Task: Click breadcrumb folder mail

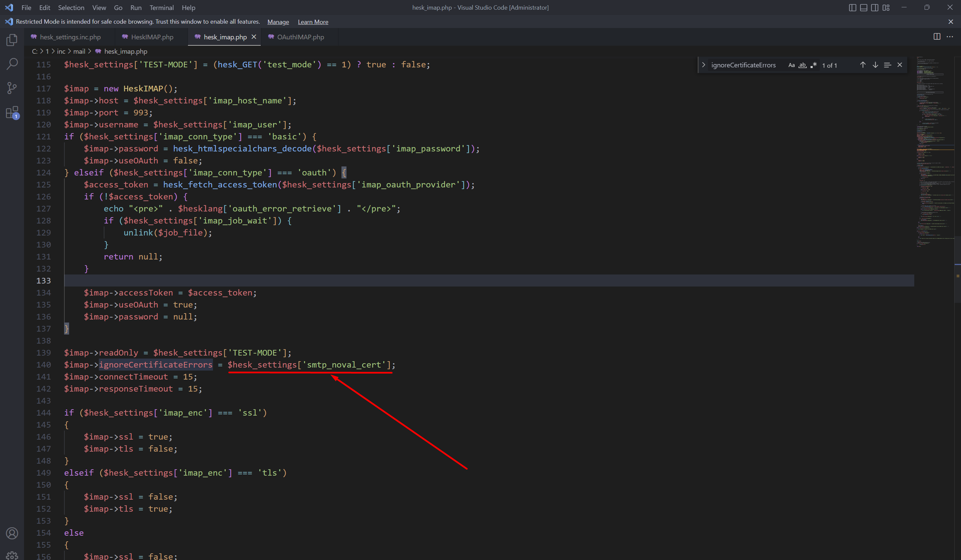Action: tap(79, 51)
